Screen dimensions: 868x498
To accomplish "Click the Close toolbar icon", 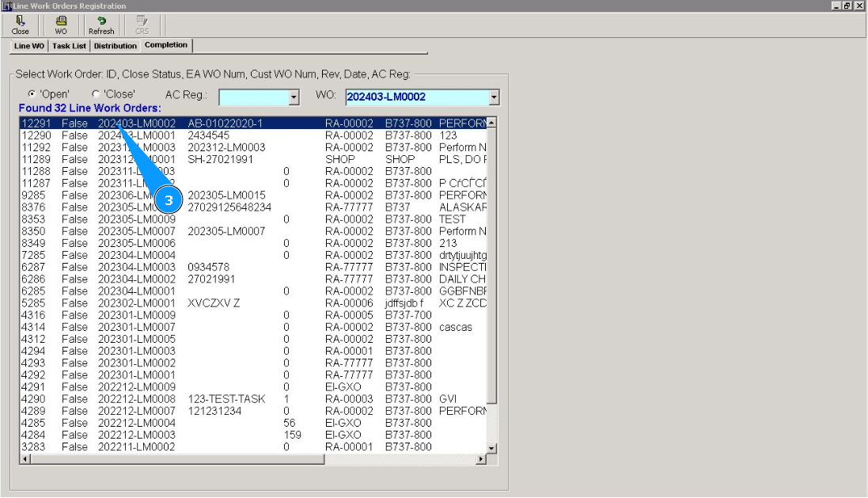I will [20, 25].
